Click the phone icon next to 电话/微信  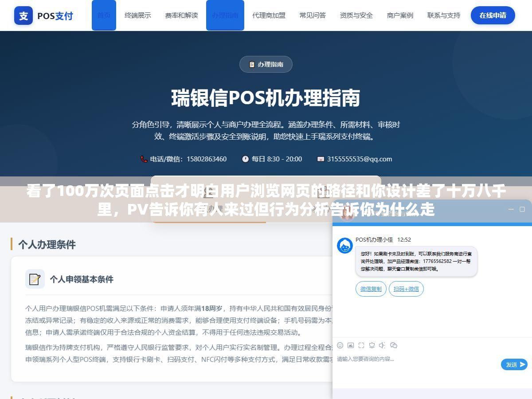(144, 159)
